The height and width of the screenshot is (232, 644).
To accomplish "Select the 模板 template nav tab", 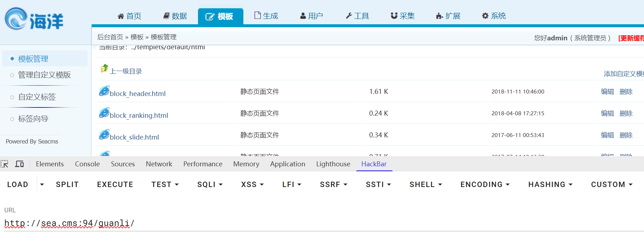I will tap(221, 16).
